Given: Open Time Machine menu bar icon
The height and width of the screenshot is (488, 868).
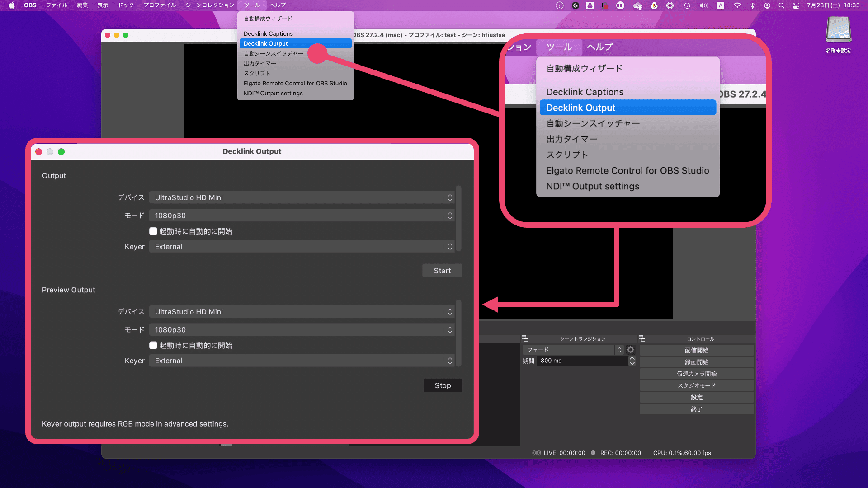Looking at the screenshot, I should click(687, 5).
